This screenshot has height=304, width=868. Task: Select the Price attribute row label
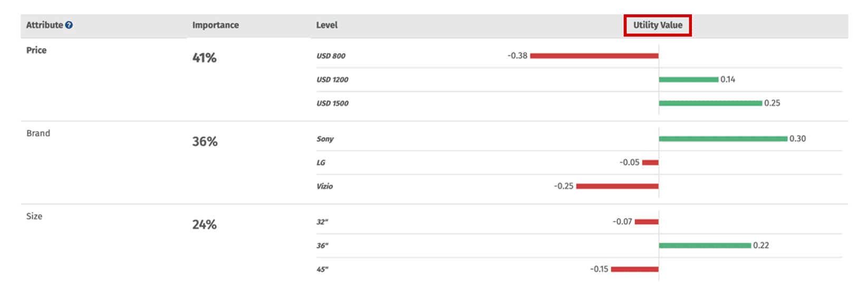(x=36, y=50)
